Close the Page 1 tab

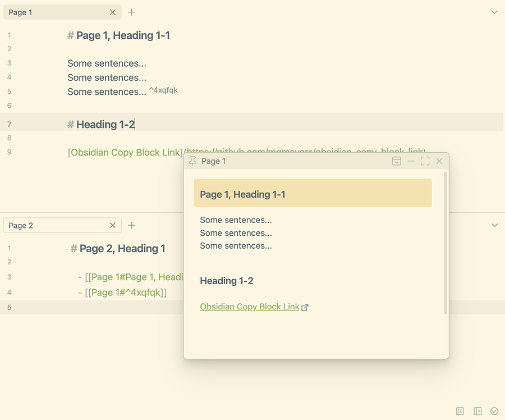point(112,12)
